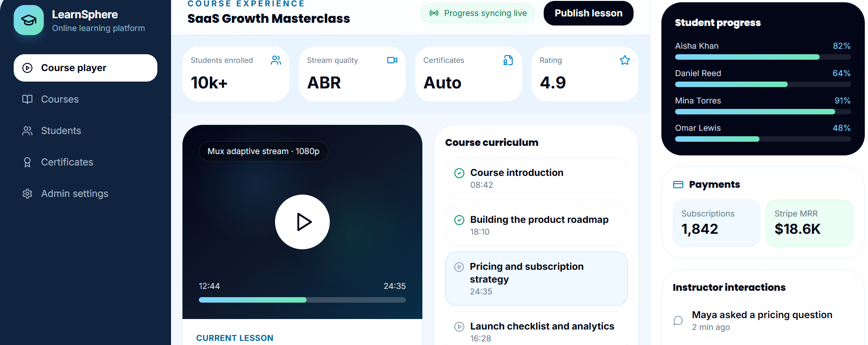Click Omar Lewis's 48% value
This screenshot has height=345, width=868.
click(842, 128)
